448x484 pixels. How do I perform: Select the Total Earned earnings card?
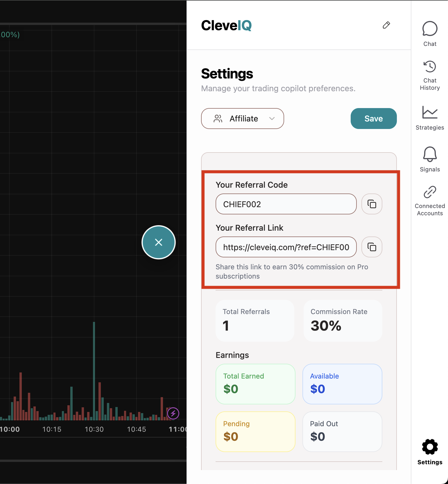pos(255,384)
